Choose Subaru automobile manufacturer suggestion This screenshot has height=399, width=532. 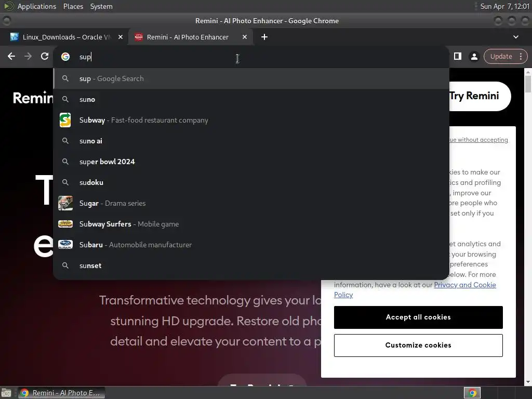coord(251,245)
